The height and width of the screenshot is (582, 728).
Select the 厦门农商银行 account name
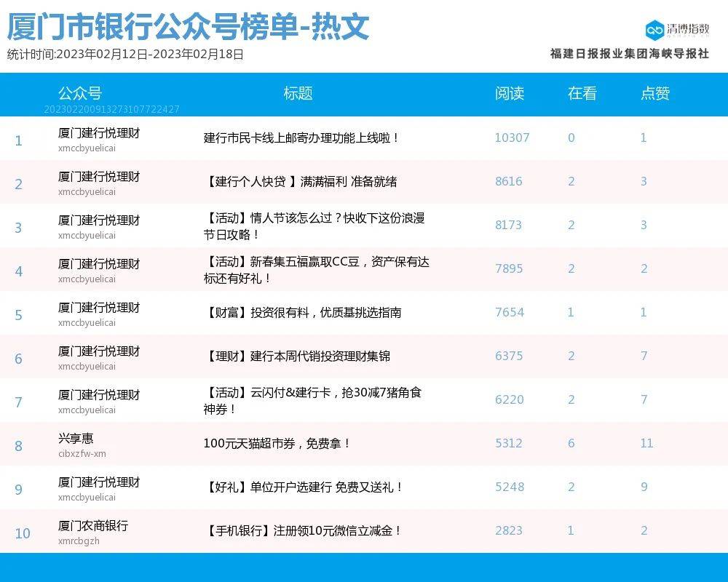(93, 525)
